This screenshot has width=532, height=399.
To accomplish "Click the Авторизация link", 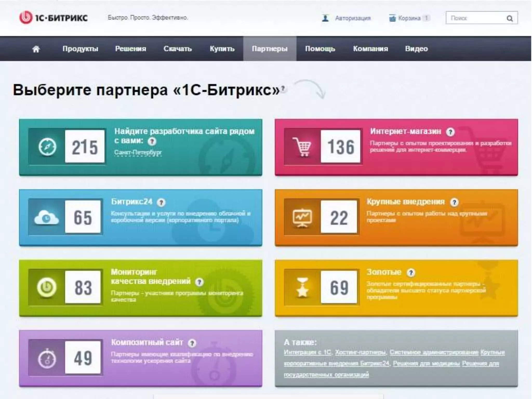I will coord(353,18).
